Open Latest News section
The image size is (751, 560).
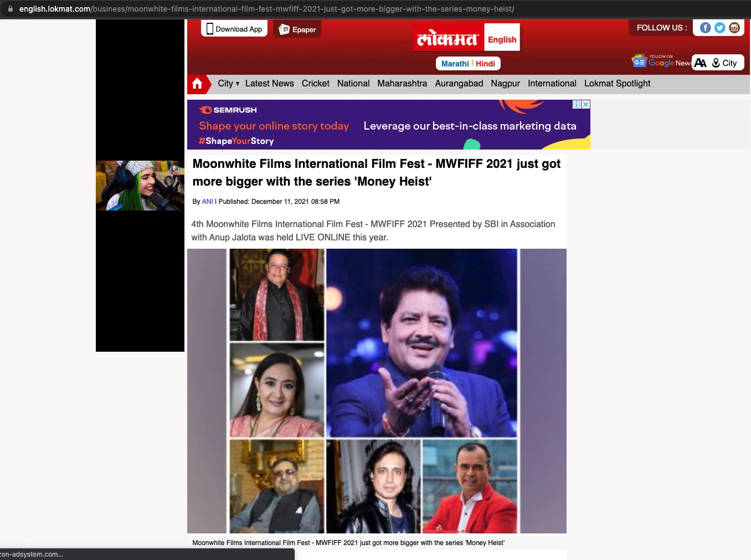tap(270, 84)
